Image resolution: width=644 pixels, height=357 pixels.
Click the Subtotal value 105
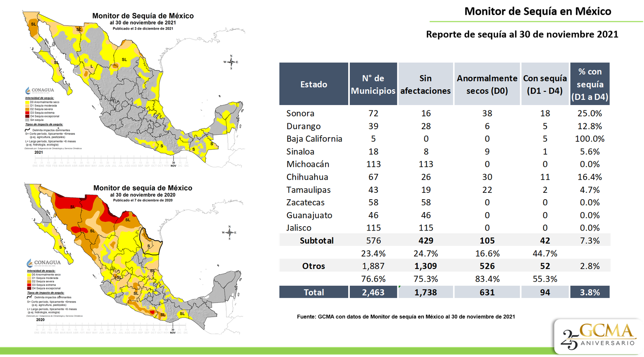coord(487,241)
